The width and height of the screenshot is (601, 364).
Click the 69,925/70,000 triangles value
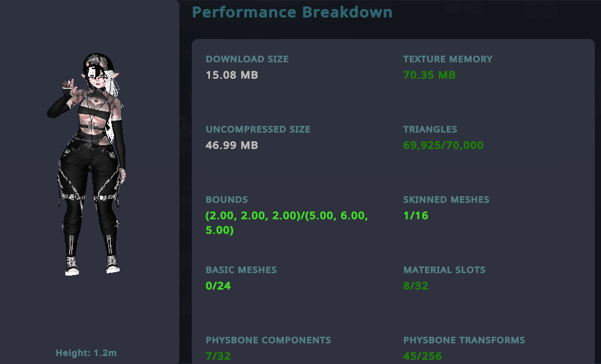tap(443, 145)
